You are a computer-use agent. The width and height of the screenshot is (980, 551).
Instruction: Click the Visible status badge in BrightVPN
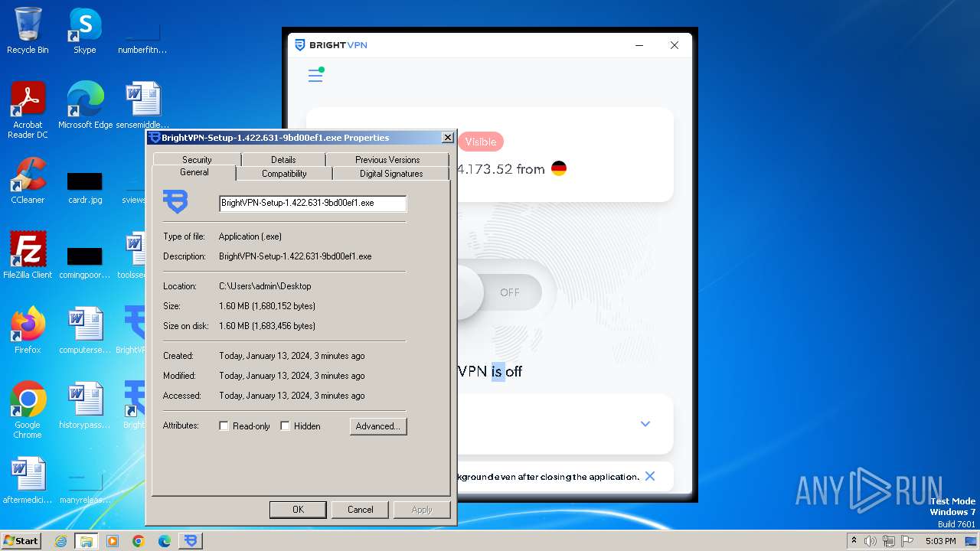481,142
